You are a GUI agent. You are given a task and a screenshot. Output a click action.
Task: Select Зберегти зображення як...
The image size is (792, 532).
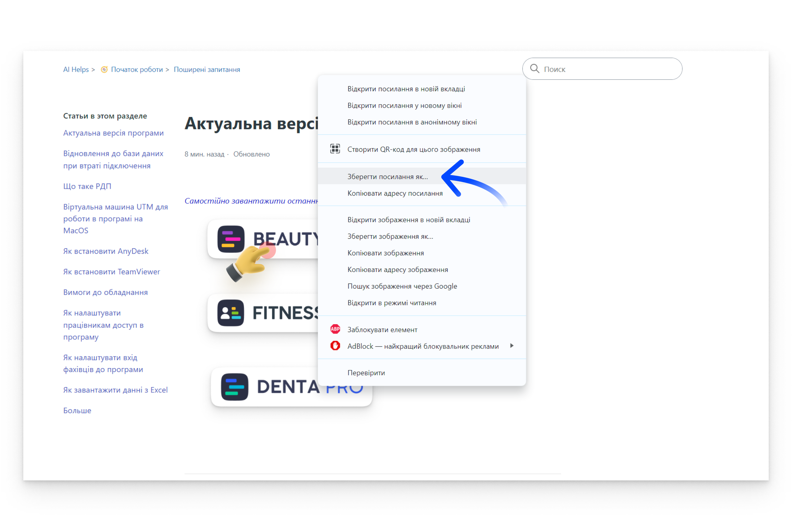(x=422, y=236)
